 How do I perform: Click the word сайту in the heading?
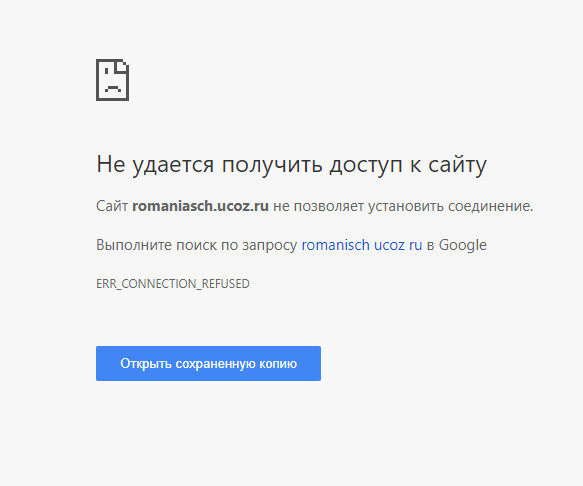pos(457,164)
